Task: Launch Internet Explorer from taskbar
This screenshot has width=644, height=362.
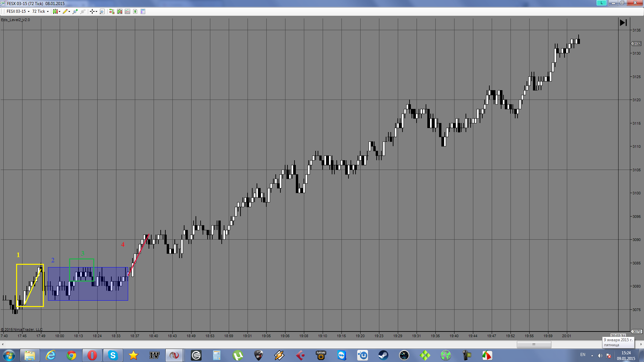Action: 51,355
